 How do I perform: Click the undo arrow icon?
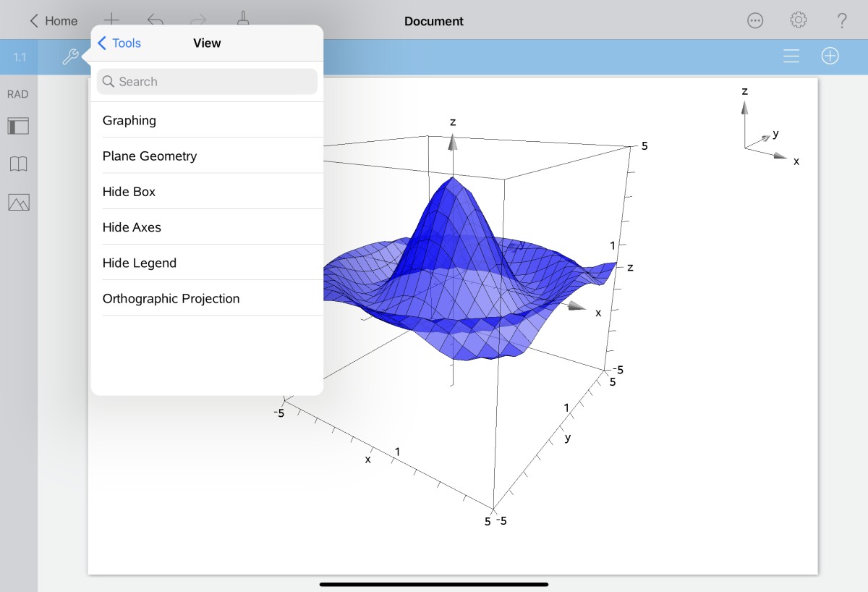tap(155, 20)
